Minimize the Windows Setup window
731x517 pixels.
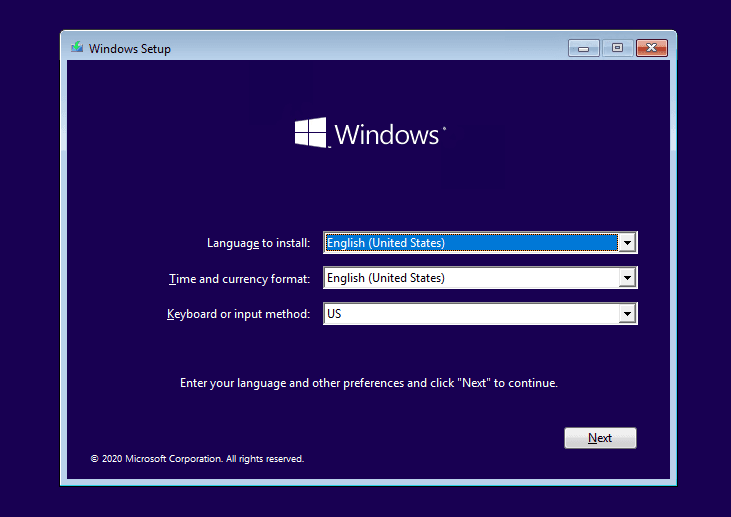point(584,48)
